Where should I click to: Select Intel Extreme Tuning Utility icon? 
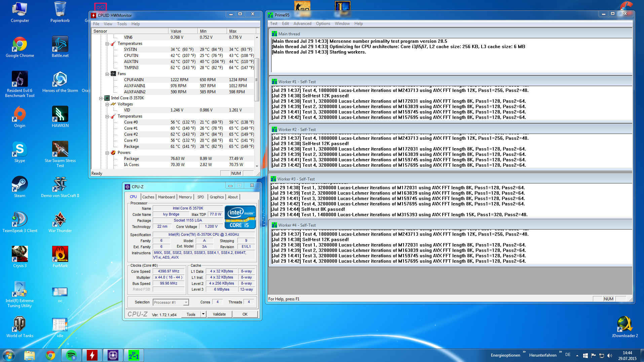click(20, 295)
